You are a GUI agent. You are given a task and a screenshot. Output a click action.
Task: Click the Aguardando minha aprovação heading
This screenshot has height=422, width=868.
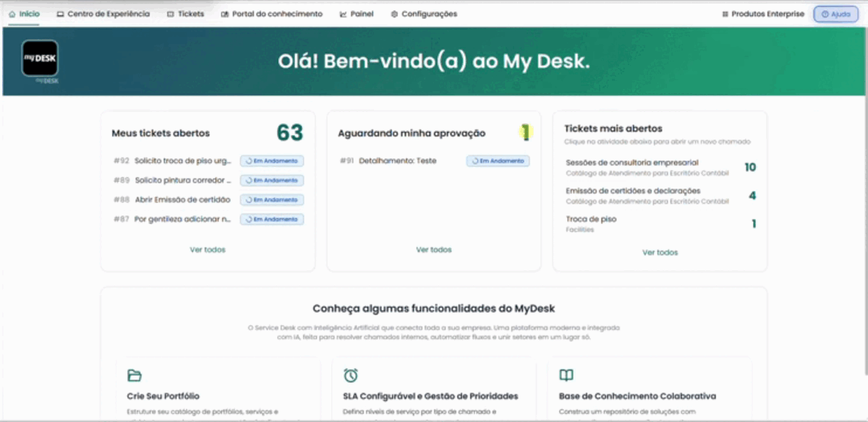pos(412,133)
